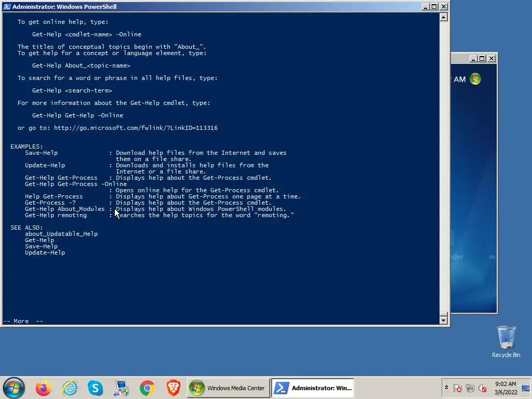Open the Action Center flag tray icon
532x399 pixels.
pos(458,388)
